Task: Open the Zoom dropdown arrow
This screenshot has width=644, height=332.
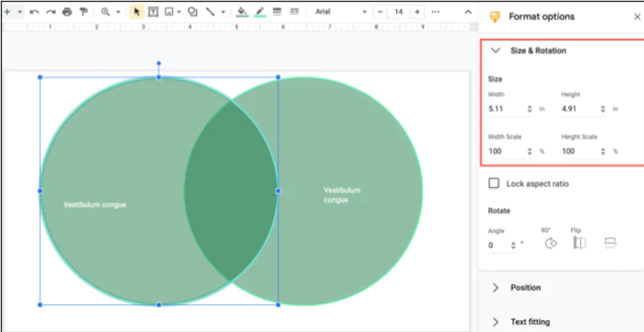Action: point(119,12)
